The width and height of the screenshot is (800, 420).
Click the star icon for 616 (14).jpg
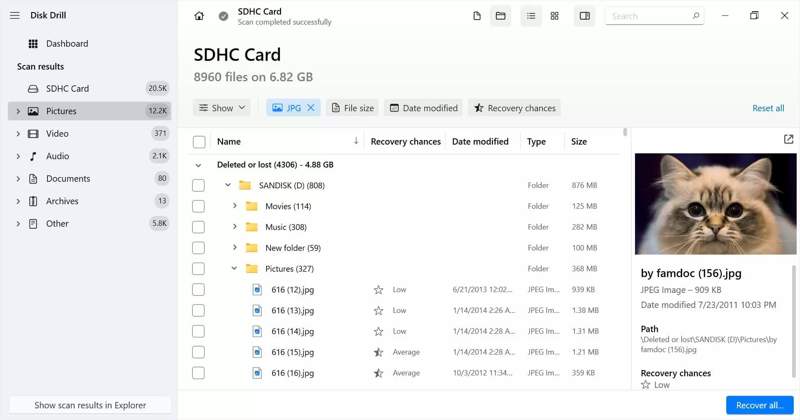[378, 331]
